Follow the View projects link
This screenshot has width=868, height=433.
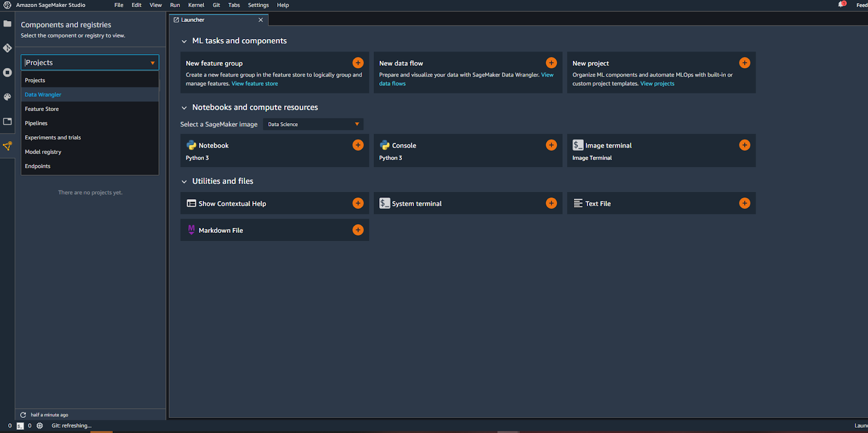pyautogui.click(x=657, y=84)
